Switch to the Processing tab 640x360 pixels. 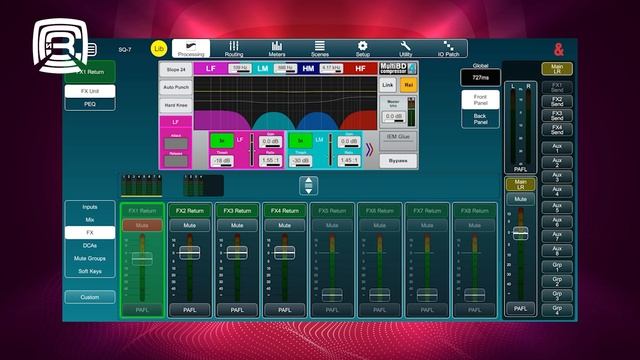(191, 49)
